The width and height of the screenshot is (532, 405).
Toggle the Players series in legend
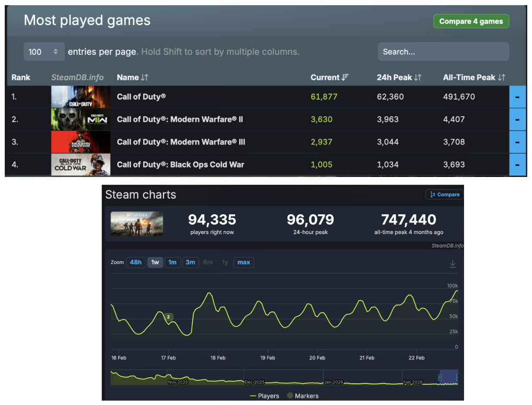[x=264, y=395]
